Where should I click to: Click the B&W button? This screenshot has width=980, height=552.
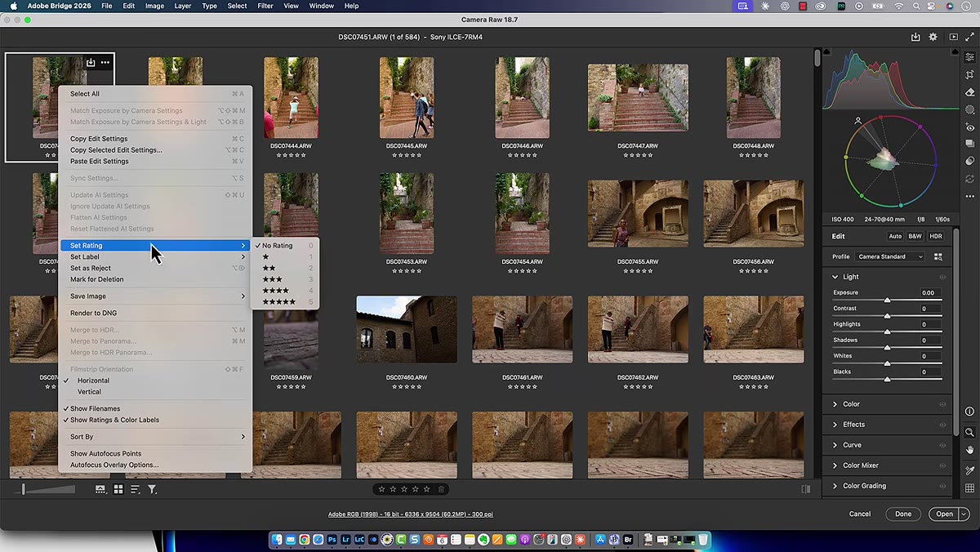[915, 237]
